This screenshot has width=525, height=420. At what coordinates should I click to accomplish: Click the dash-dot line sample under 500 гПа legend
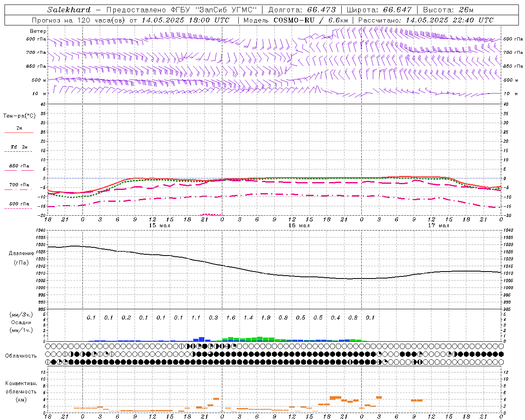tap(19, 208)
